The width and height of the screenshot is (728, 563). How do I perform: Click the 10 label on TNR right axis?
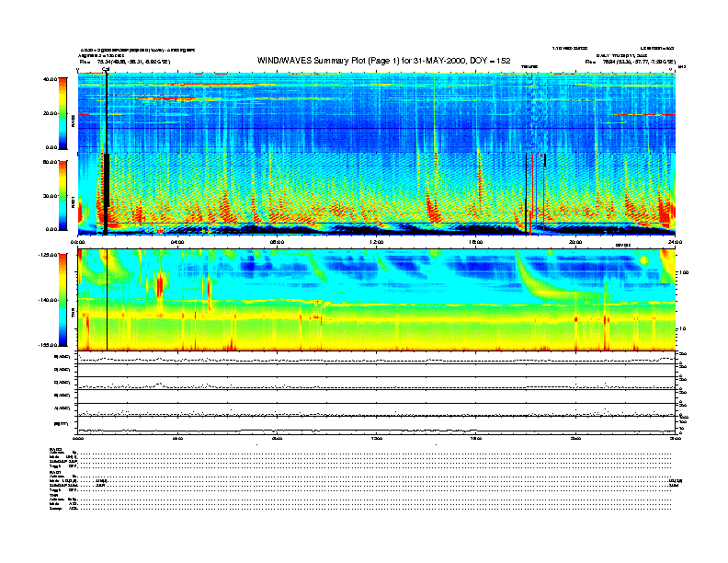click(682, 328)
